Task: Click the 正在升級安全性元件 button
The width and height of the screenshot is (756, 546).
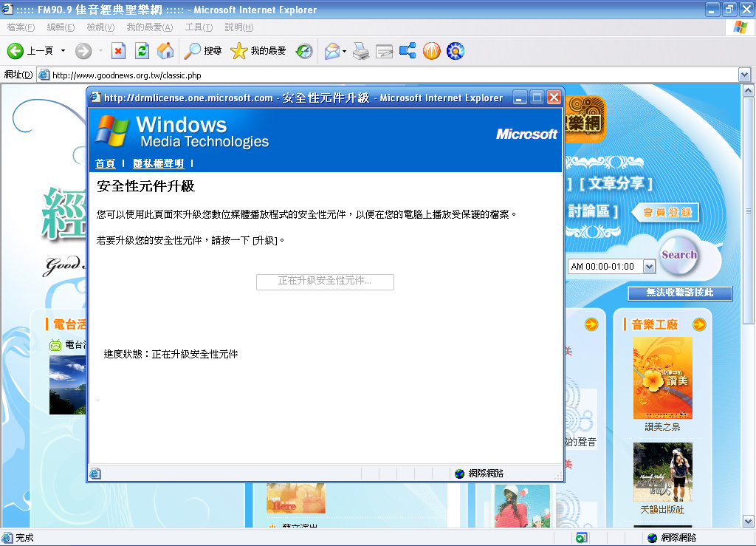Action: click(x=325, y=281)
